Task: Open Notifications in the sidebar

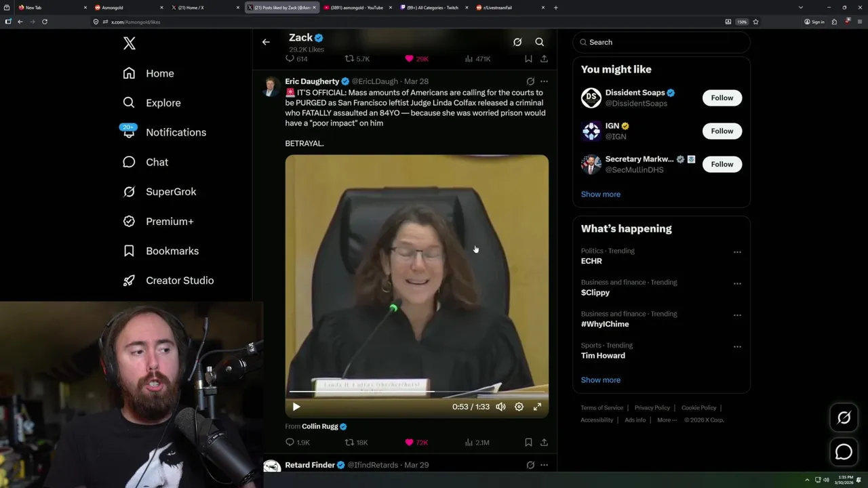Action: pos(163,132)
